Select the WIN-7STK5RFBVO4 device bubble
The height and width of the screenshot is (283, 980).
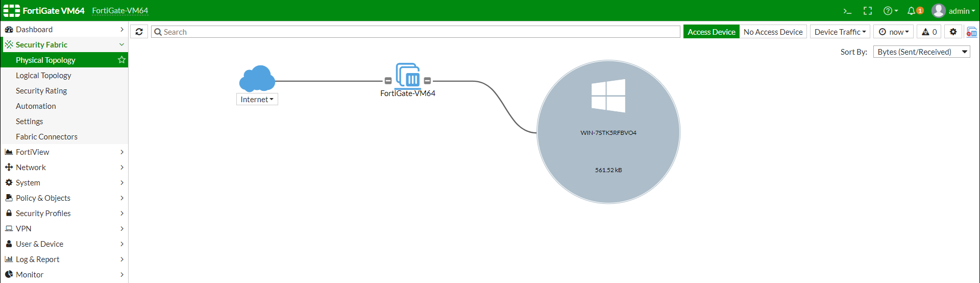(x=608, y=132)
